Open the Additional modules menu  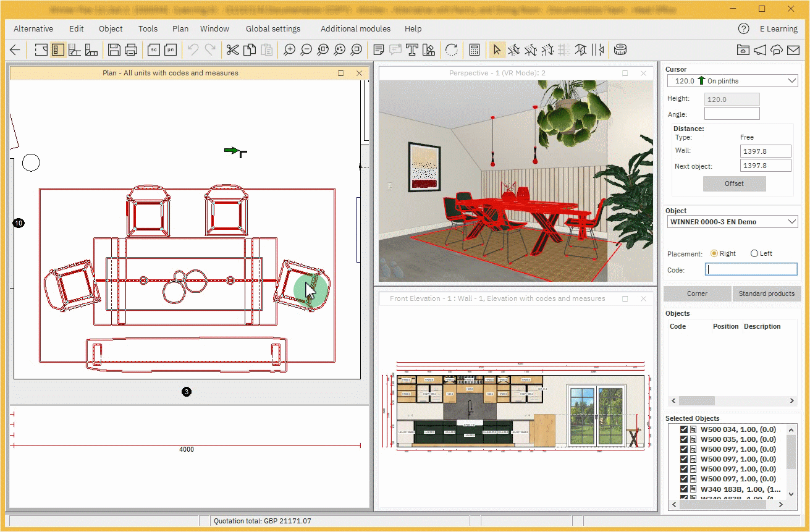coord(355,28)
